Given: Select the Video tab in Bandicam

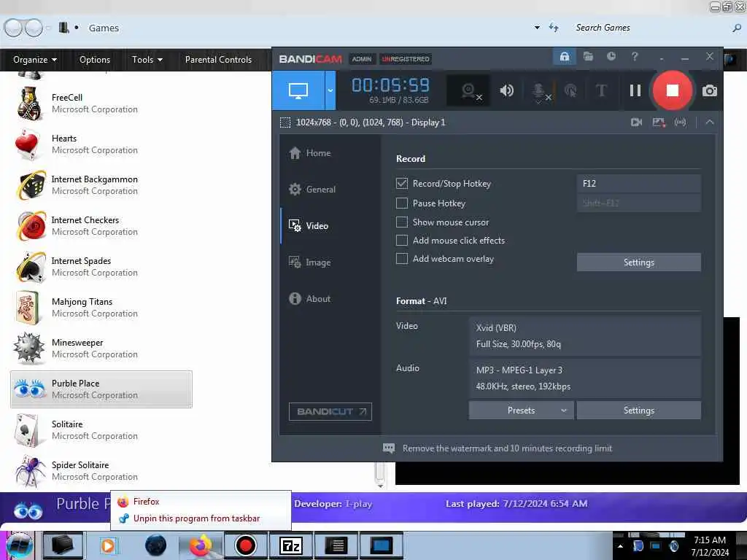Looking at the screenshot, I should pos(309,226).
